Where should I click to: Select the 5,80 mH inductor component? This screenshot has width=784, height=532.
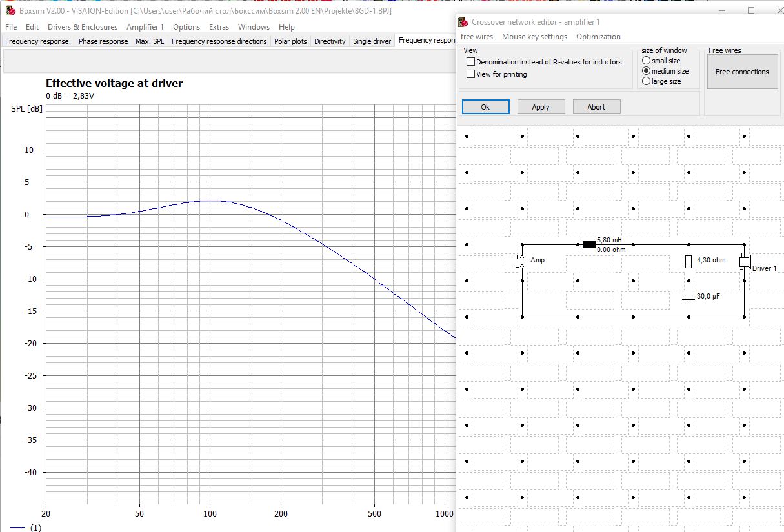588,244
